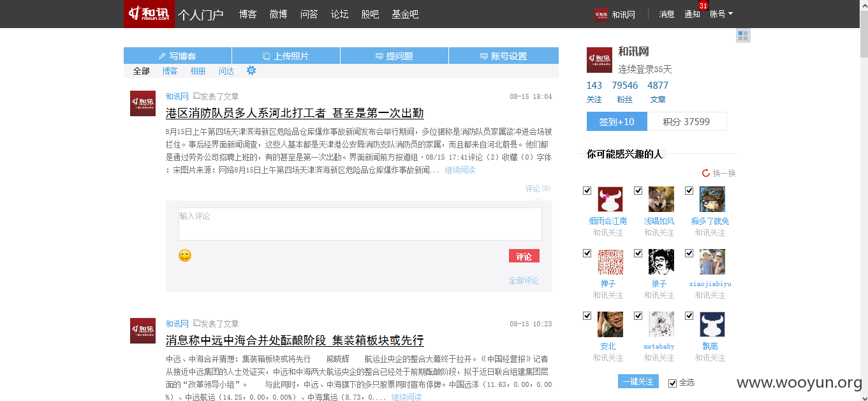Click 提问题 button
The width and height of the screenshot is (868, 401).
394,56
